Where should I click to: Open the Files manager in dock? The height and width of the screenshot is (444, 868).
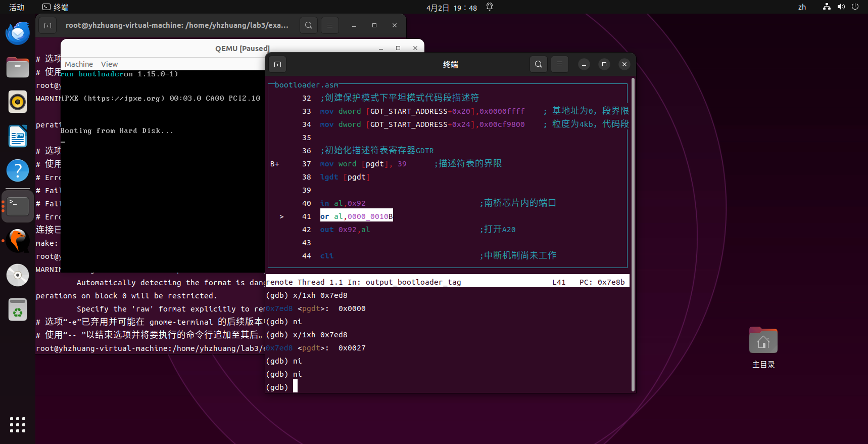tap(18, 67)
